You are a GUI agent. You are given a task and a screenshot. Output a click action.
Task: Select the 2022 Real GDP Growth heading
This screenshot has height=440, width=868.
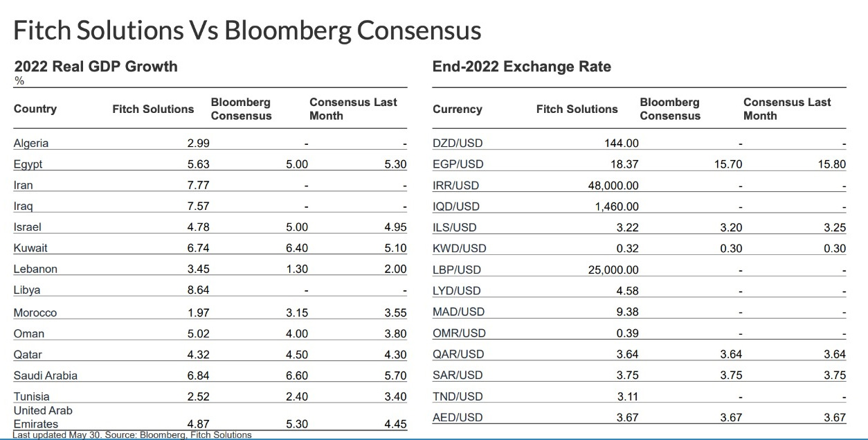point(96,67)
